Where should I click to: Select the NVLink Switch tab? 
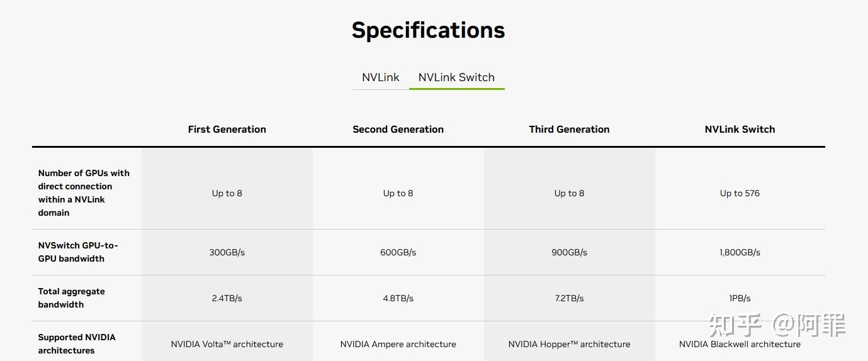point(456,77)
